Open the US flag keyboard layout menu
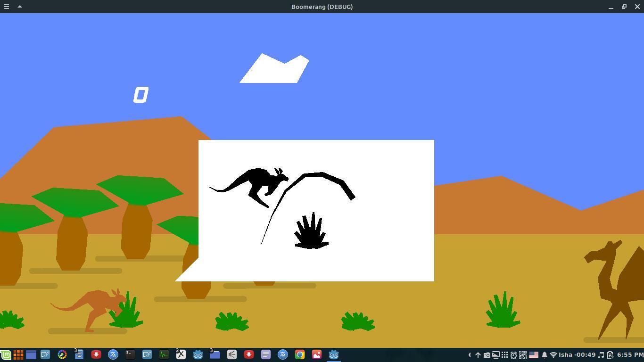The image size is (644, 362). pyautogui.click(x=534, y=355)
